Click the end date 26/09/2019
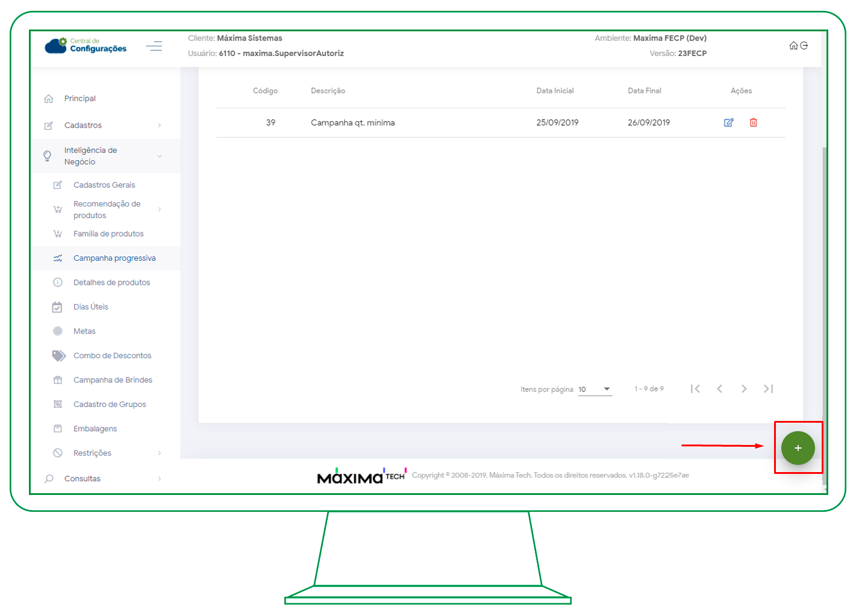The width and height of the screenshot is (859, 616). [x=649, y=123]
